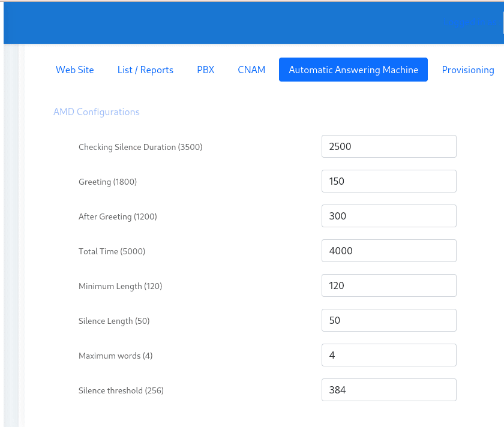Click the Total Time field showing 4000

(x=389, y=251)
